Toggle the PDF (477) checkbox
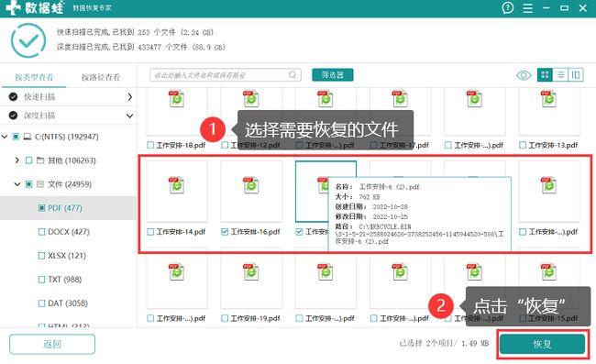The height and width of the screenshot is (364, 596). click(x=42, y=208)
